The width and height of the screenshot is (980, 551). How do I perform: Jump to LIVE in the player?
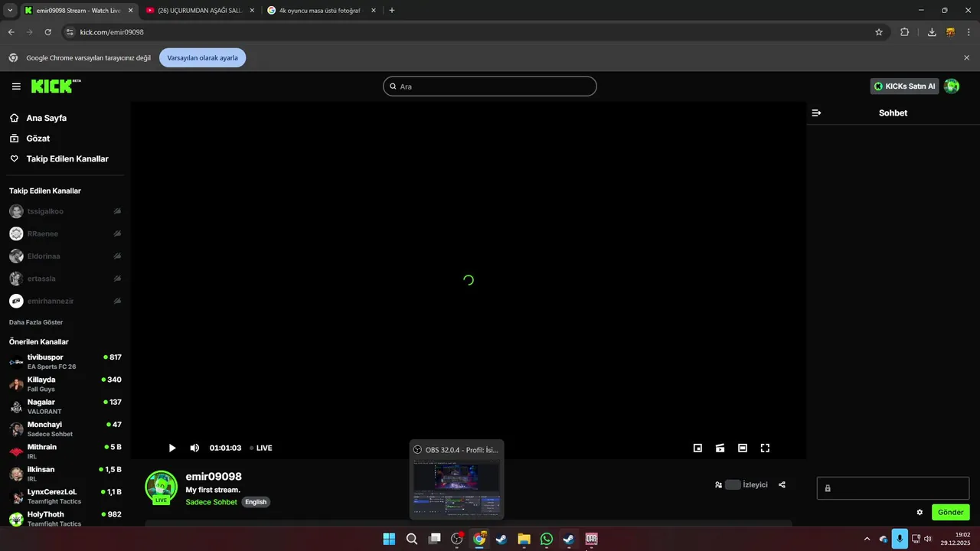click(x=261, y=448)
